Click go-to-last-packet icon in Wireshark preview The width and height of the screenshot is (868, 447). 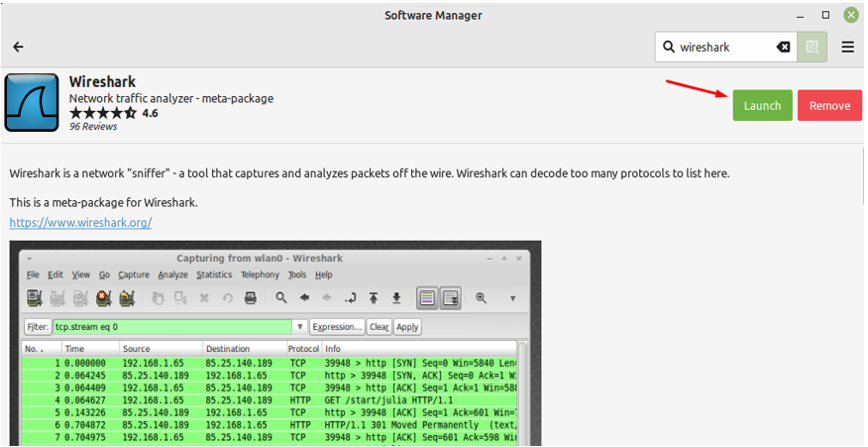396,298
